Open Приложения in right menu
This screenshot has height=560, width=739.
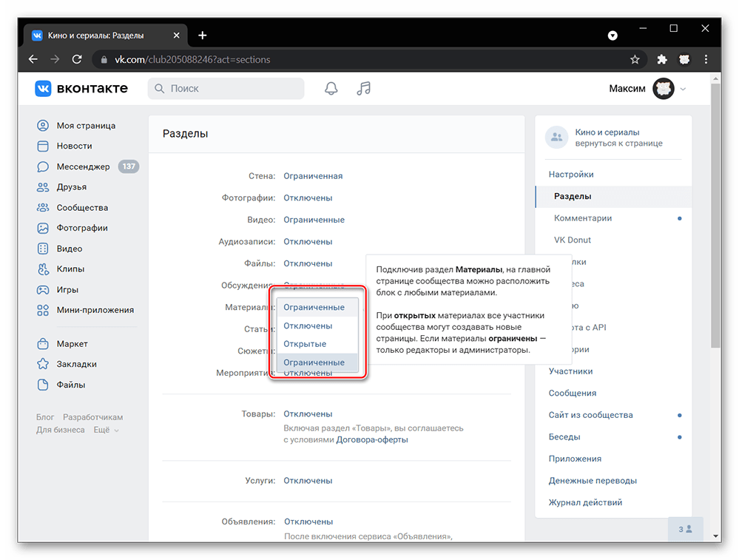(575, 459)
